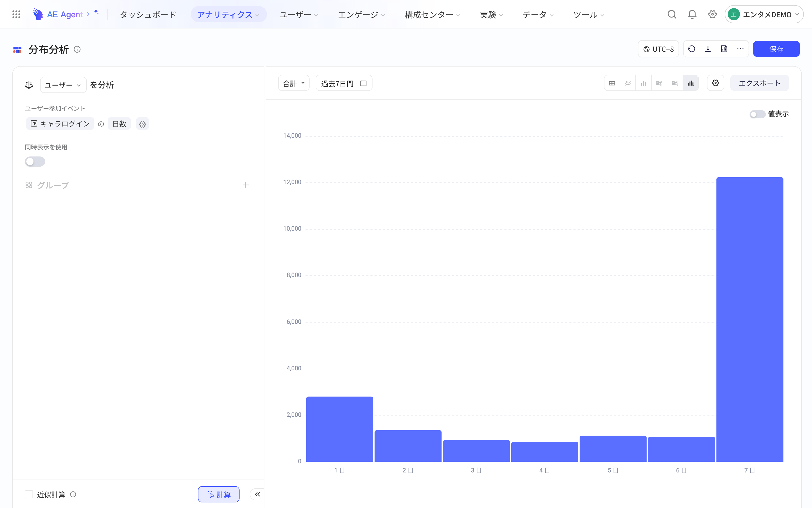Open event settings gear next to 日数
812x508 pixels.
143,124
